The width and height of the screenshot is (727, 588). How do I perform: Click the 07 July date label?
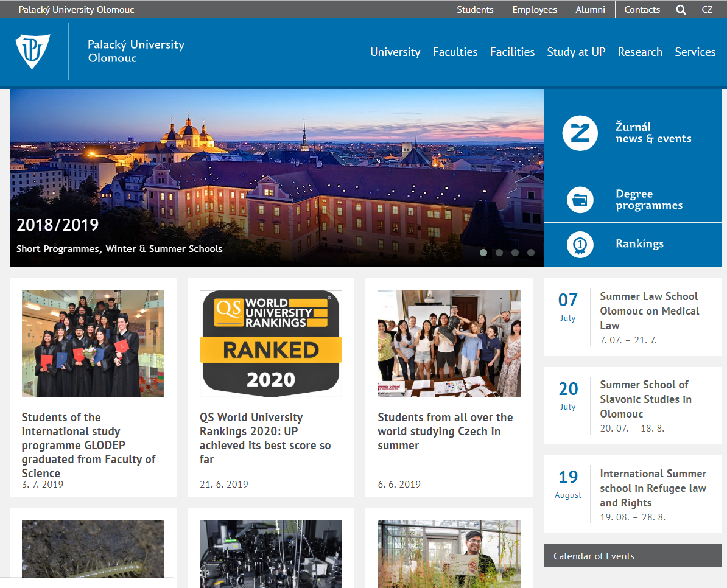tap(567, 306)
